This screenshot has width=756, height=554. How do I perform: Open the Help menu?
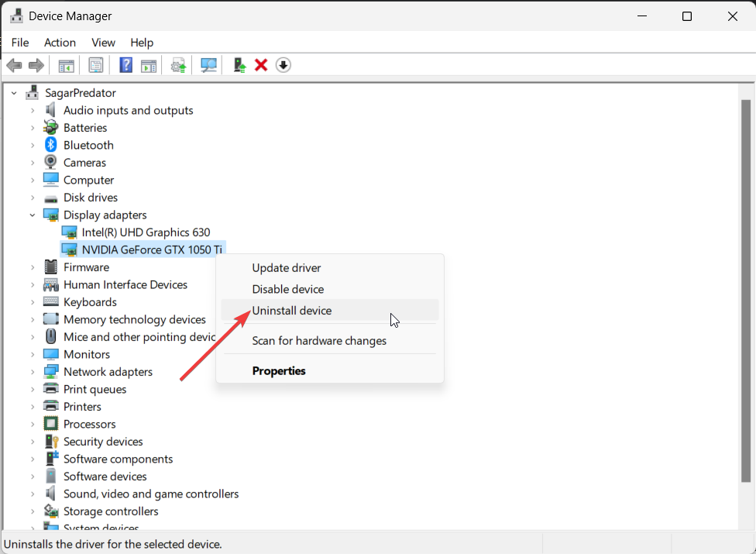pos(142,43)
